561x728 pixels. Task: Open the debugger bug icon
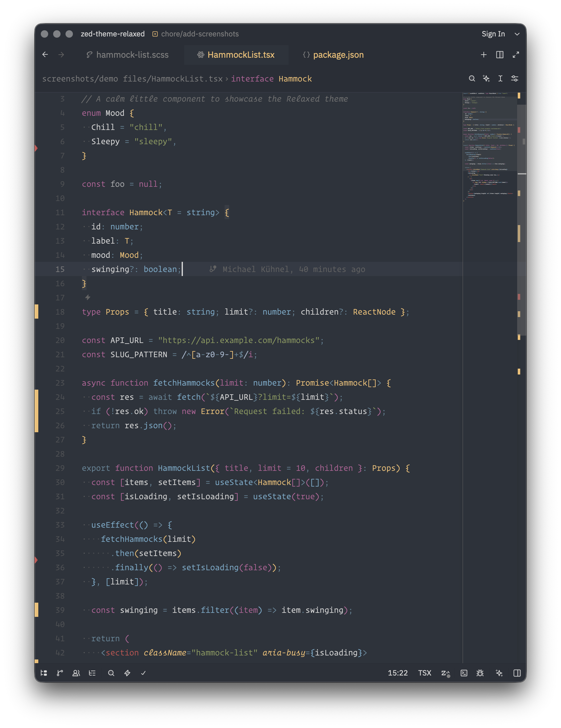tap(480, 673)
